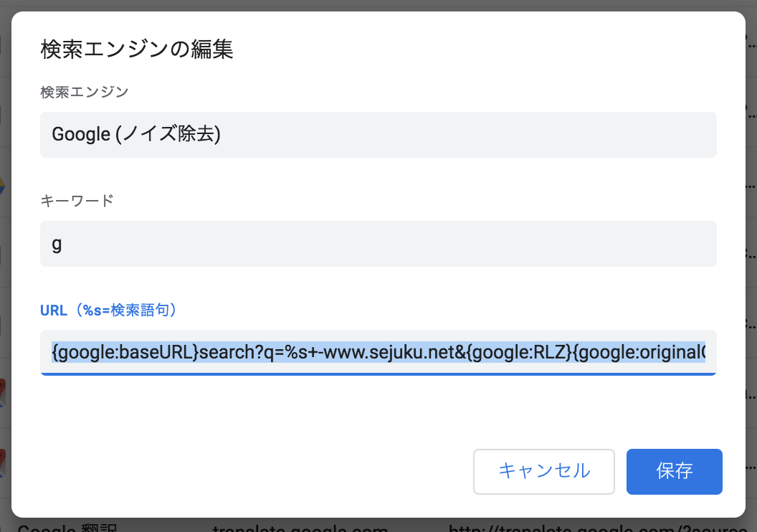Viewport: 757px width, 532px height.
Task: Click the blue underline of the URL field
Action: point(378,374)
